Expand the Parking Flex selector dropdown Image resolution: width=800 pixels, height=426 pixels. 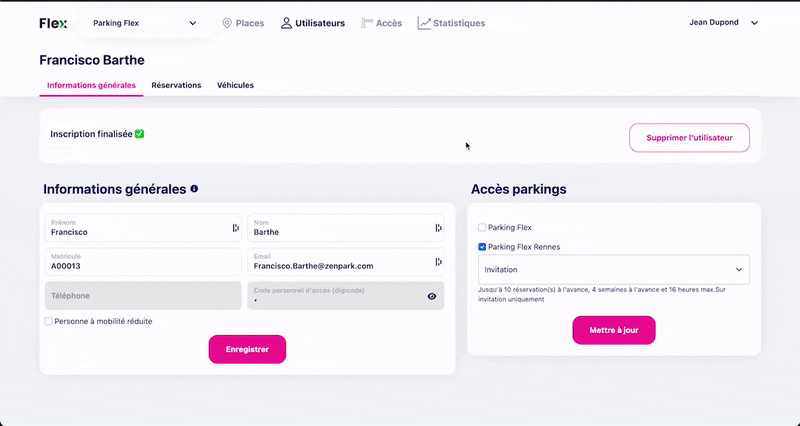coord(145,23)
